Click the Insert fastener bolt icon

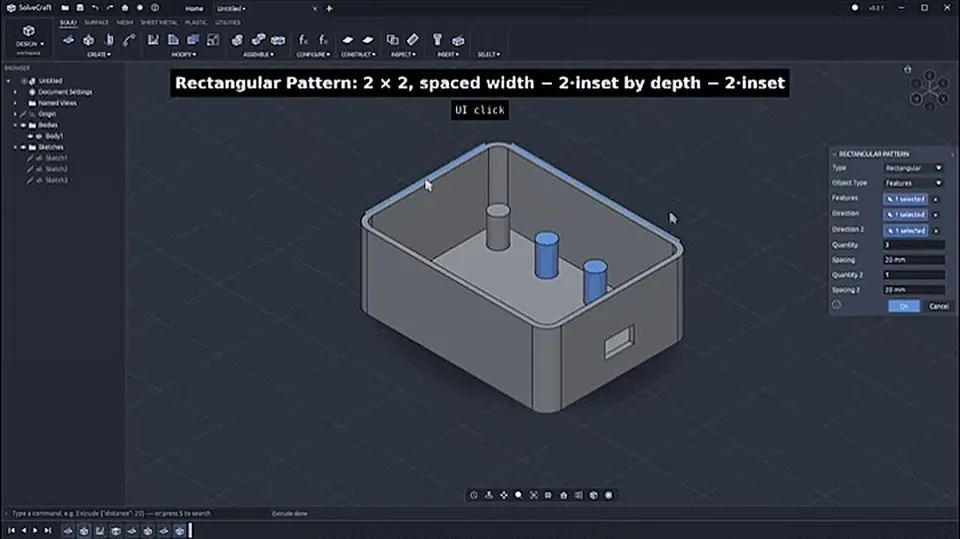point(437,40)
